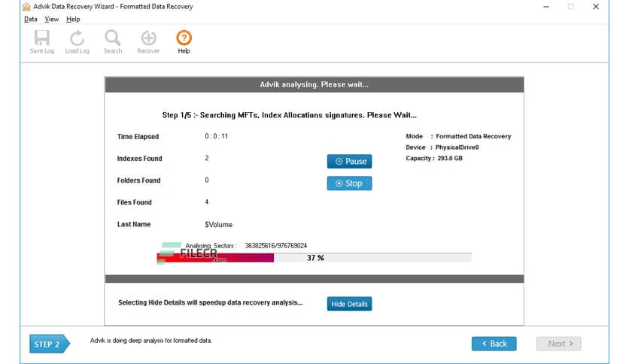
Task: Click the STEP 2 indicator badge
Action: pyautogui.click(x=50, y=344)
